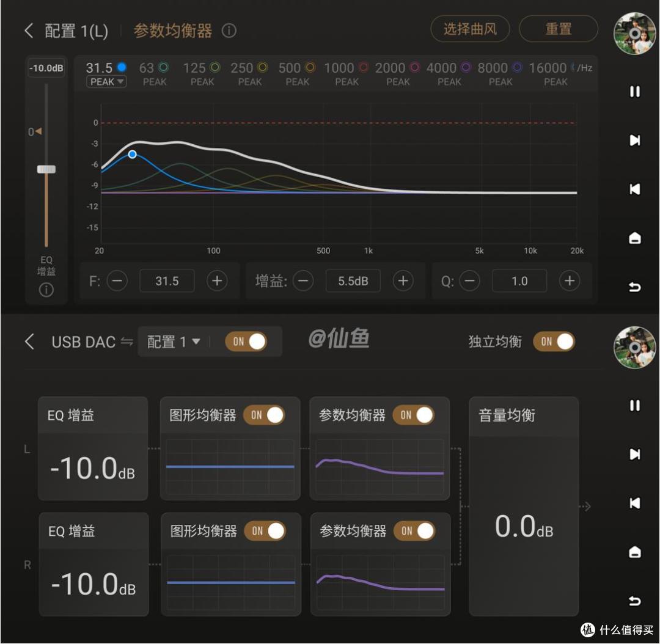Select the 31.5 Hz band

click(x=106, y=67)
